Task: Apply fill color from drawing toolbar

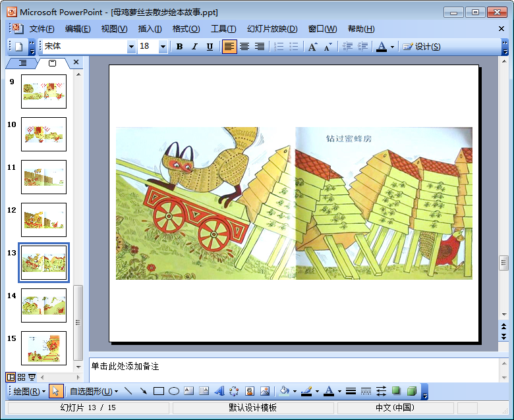Action: 284,392
